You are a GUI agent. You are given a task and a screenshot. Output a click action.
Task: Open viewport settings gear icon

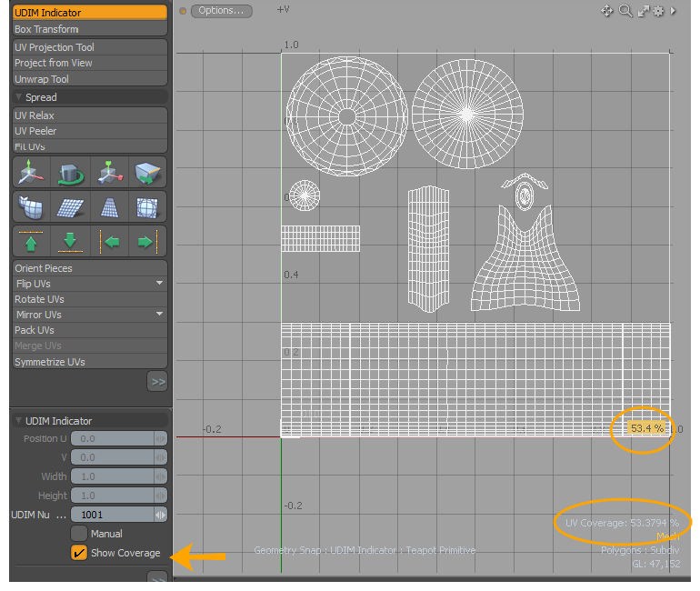click(x=660, y=11)
